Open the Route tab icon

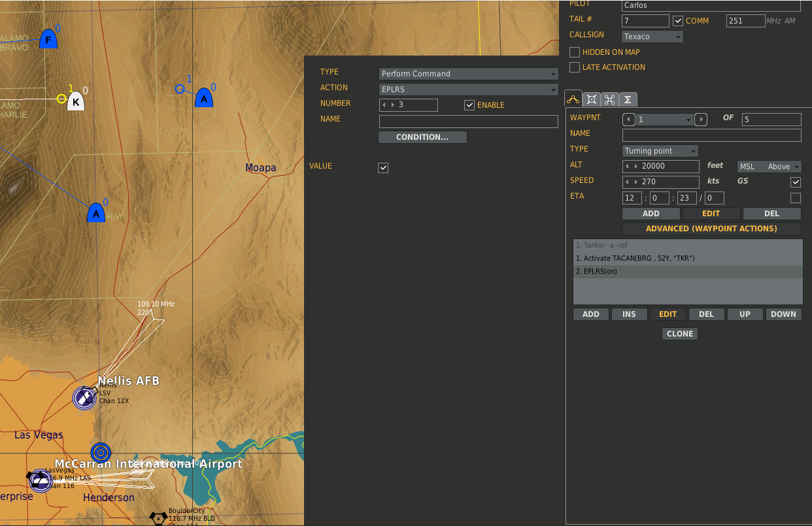click(x=573, y=99)
